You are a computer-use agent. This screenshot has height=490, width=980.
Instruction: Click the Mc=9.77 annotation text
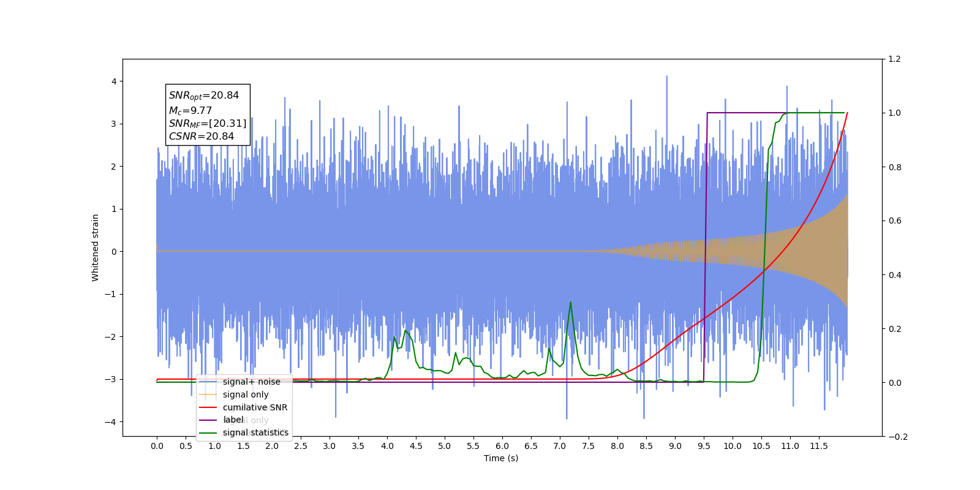coord(190,110)
